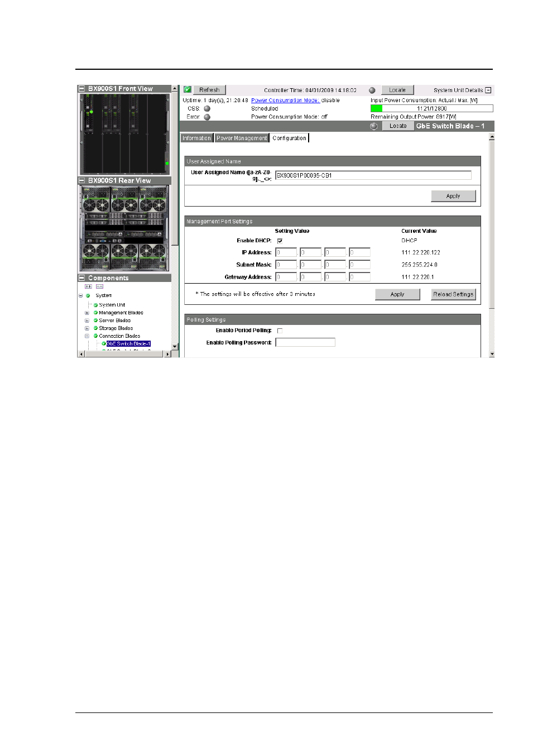Click the first IP Address octet field
This screenshot has width=533, height=756.
pos(286,252)
